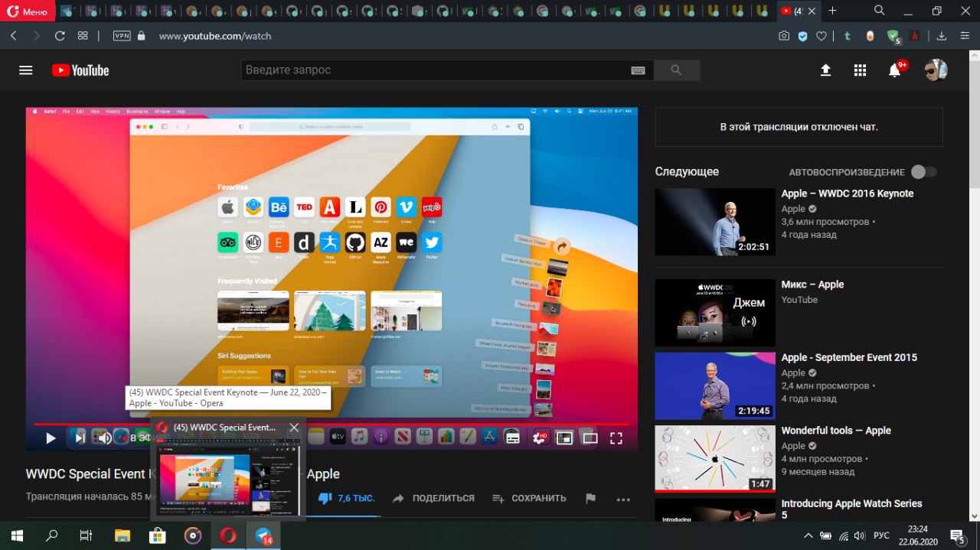Screen dimensions: 980x550
Task: Click the Opera taskbar preview thumbnail
Action: [227, 477]
